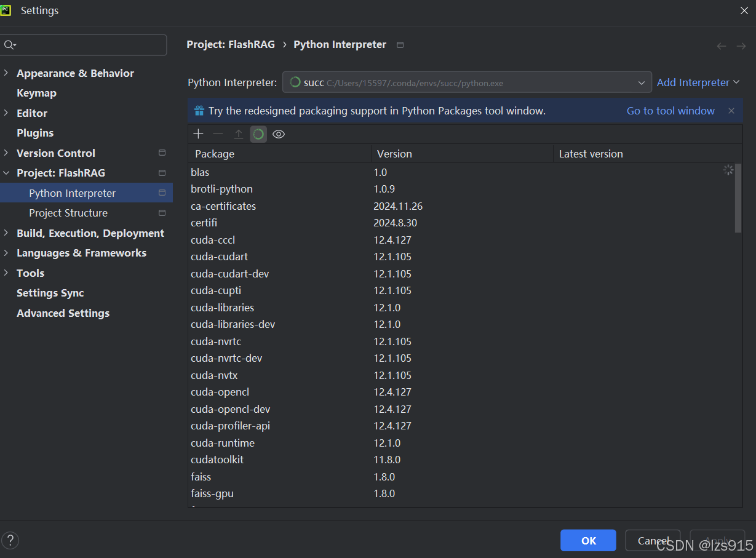Expand the Build, Execution, Deployment section
Viewport: 756px width, 558px height.
(6, 233)
